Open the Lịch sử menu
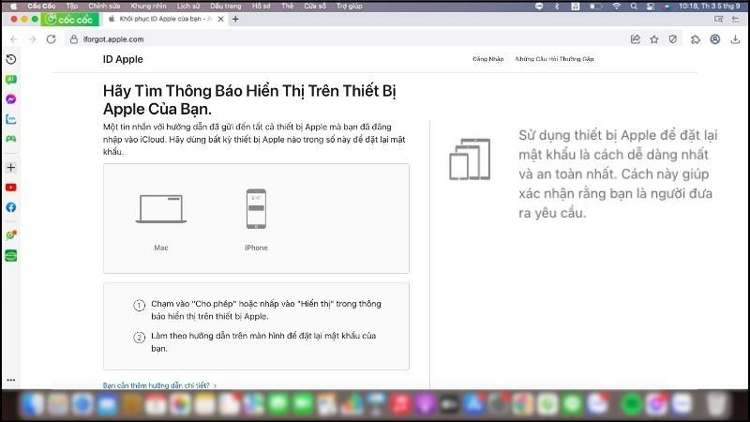 coord(188,6)
